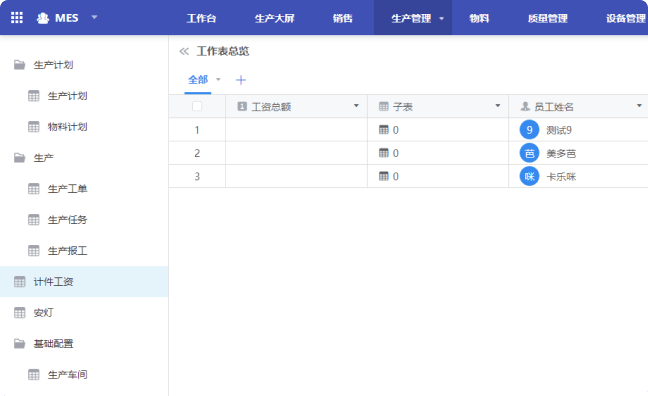Select row number 3
The image size is (648, 396).
tap(197, 177)
